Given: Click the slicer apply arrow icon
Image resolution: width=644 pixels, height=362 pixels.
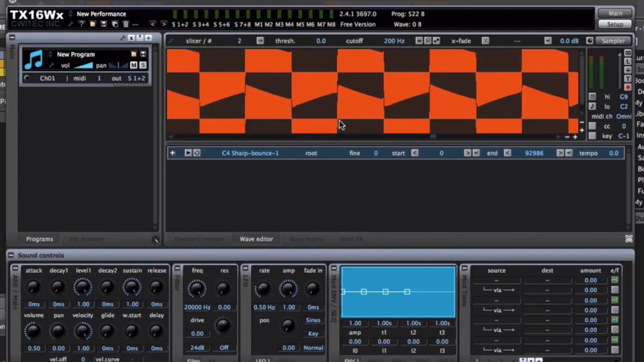Looking at the screenshot, I should click(x=260, y=41).
